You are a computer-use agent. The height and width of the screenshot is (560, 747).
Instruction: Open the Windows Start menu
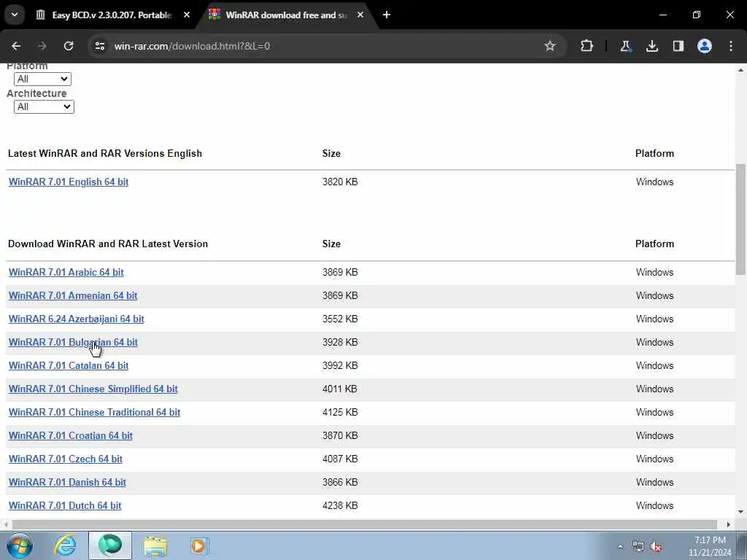[19, 545]
